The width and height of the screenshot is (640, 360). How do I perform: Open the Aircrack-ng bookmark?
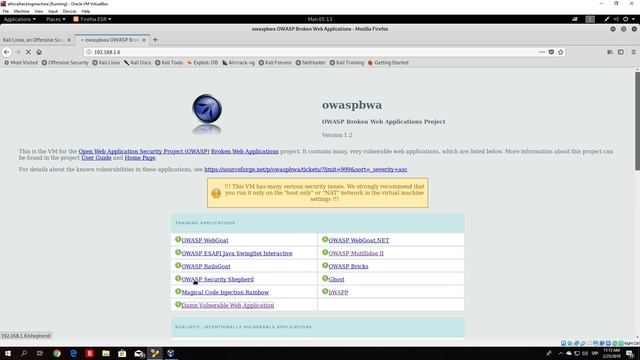(x=238, y=63)
